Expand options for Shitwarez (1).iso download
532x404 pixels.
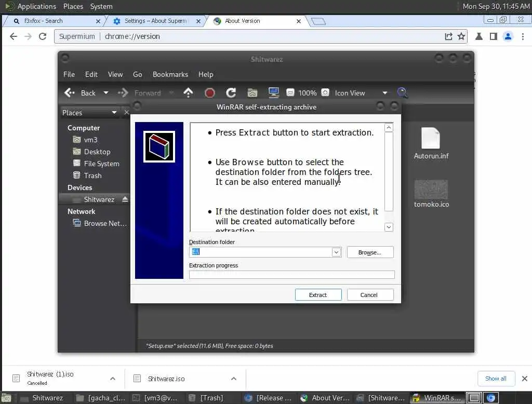pos(113,379)
